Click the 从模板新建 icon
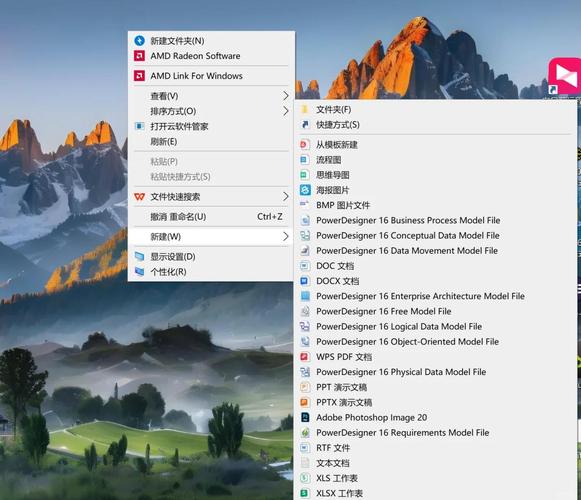 click(305, 144)
